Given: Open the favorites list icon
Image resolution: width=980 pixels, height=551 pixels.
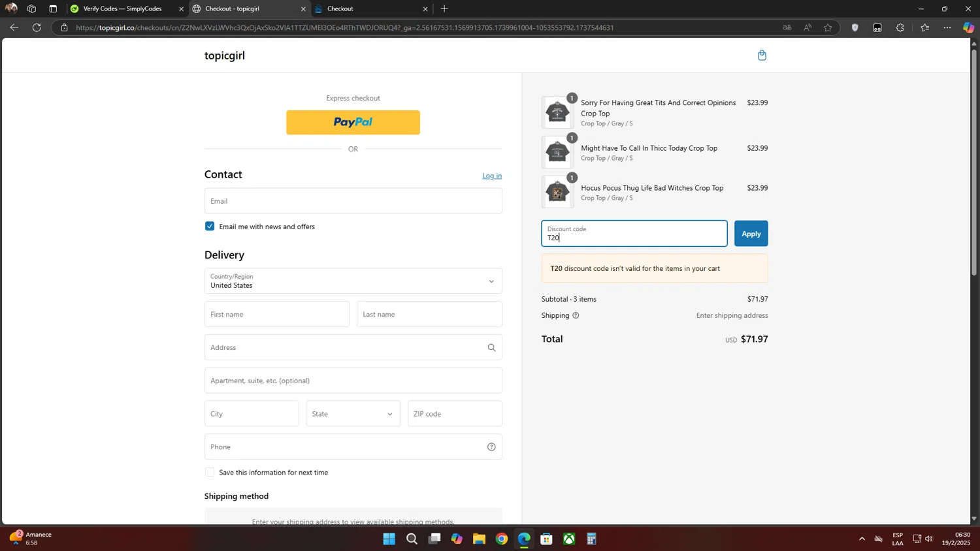Looking at the screenshot, I should 924,27.
